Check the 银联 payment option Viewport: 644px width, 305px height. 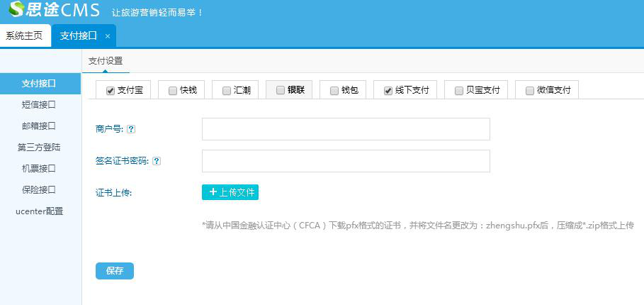tap(281, 91)
